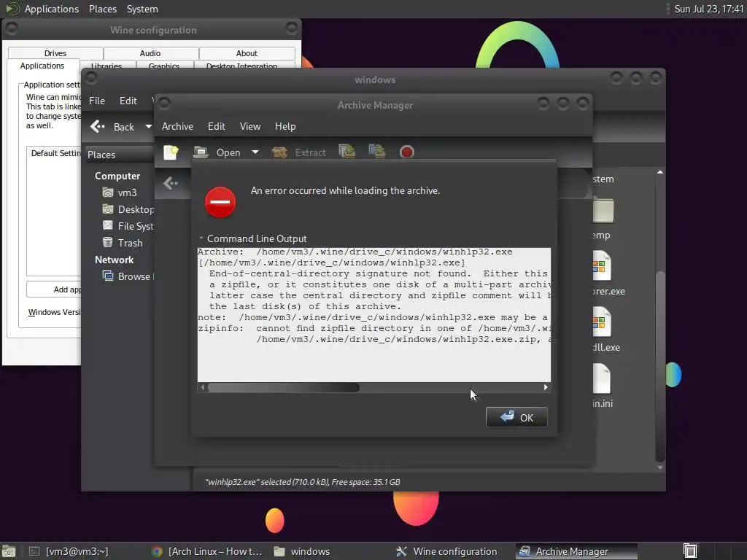The width and height of the screenshot is (747, 560).
Task: Click file manager vertical scrollbar down arrow
Action: (659, 467)
